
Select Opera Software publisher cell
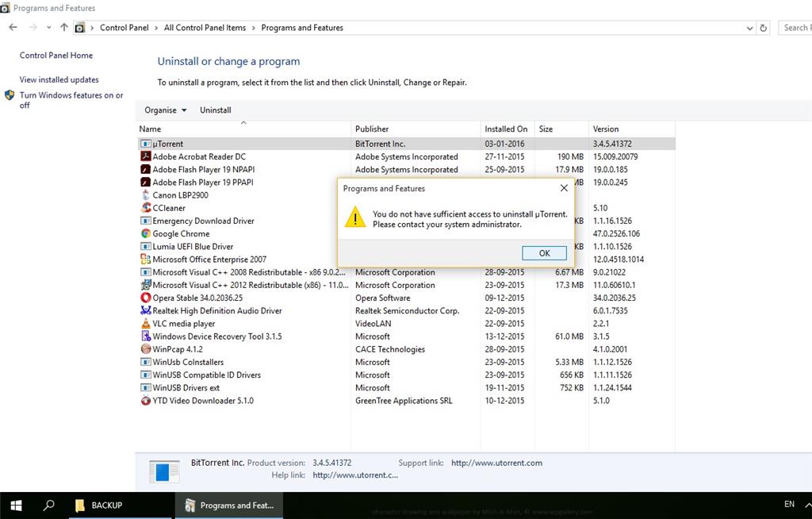383,298
